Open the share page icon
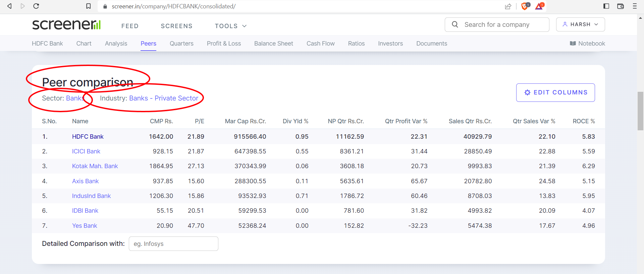Viewport: 644px width, 274px height. (508, 6)
